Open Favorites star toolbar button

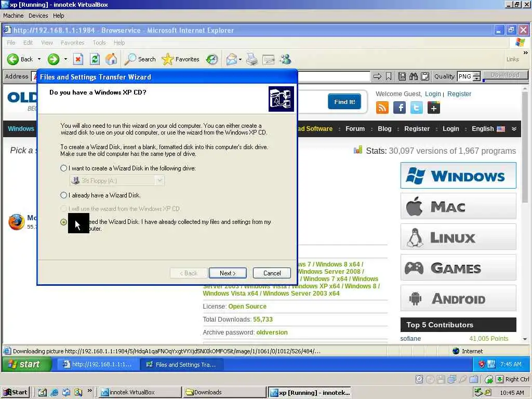click(x=180, y=59)
